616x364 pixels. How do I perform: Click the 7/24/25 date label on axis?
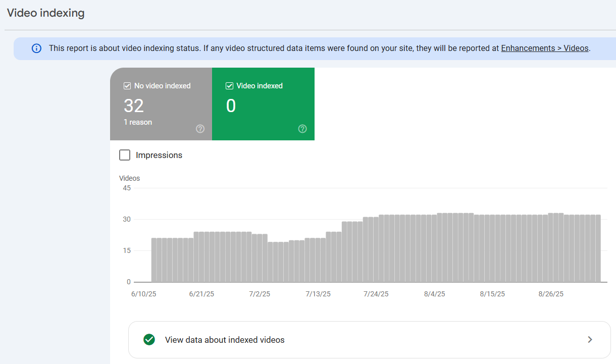376,294
